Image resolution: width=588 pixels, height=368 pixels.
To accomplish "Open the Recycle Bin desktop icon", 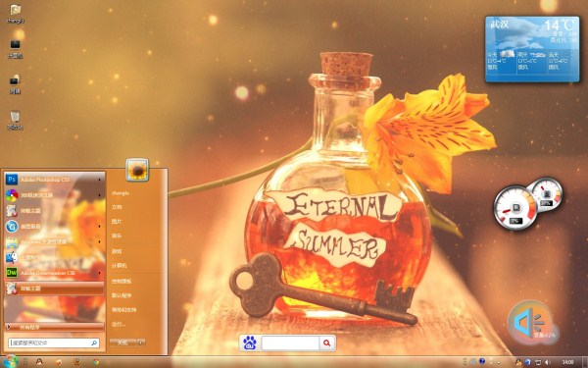I will coord(15,120).
